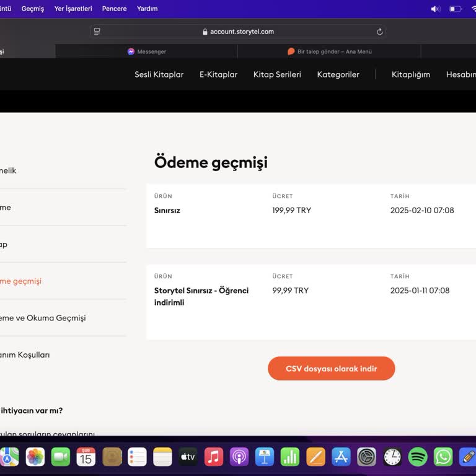476x476 pixels.
Task: Open Kategoriler in the navigation
Action: tap(338, 74)
